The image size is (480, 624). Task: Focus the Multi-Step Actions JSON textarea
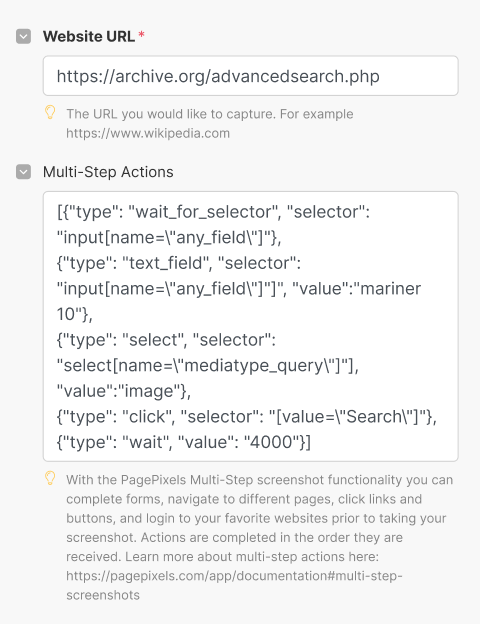pos(251,326)
